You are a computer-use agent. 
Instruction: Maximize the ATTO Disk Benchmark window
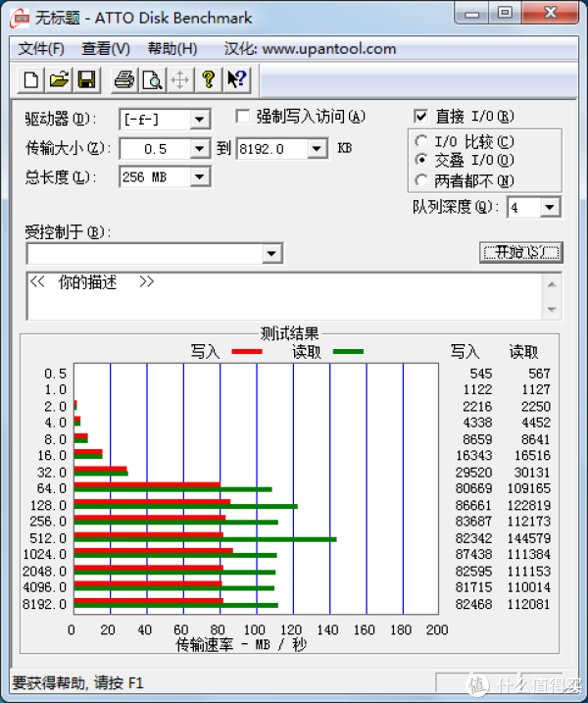pyautogui.click(x=505, y=14)
